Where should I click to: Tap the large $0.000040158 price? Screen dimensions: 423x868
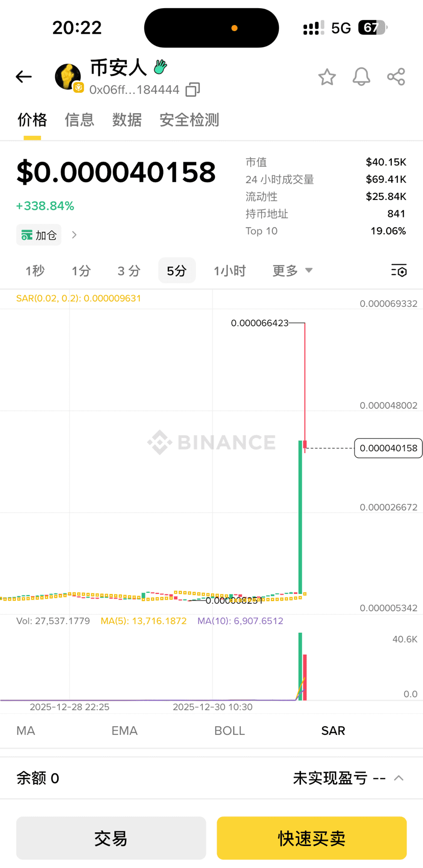[x=116, y=172]
